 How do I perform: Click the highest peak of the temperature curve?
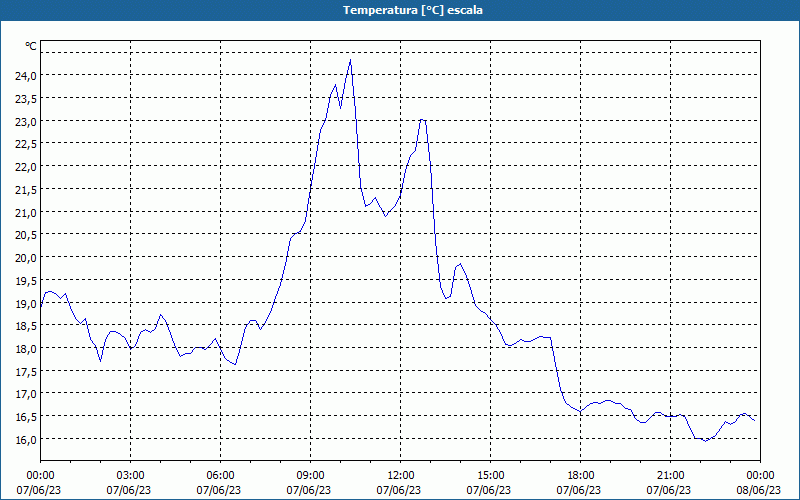[351, 60]
